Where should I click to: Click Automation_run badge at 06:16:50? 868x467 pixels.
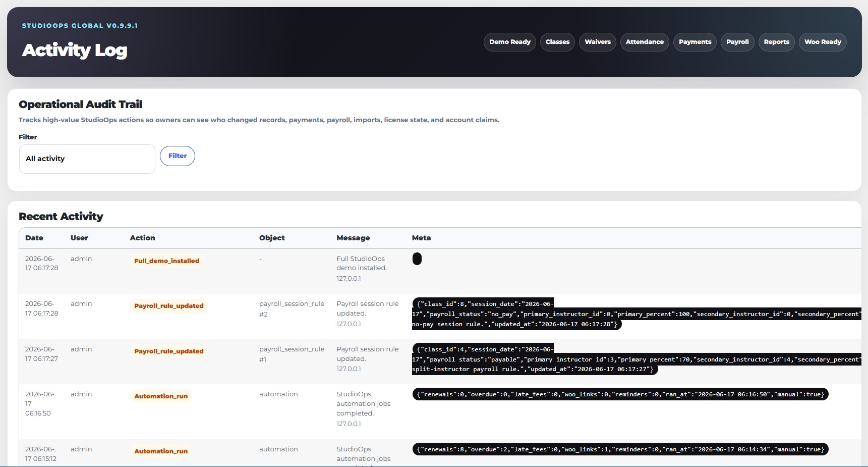click(161, 396)
